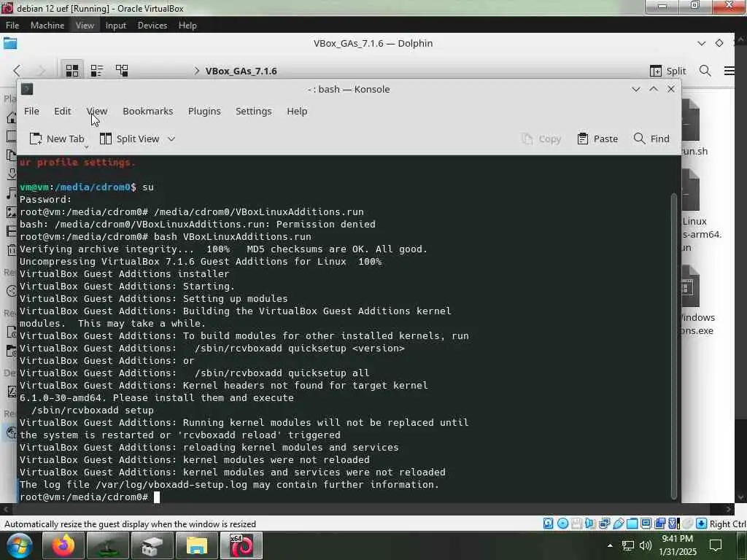Click recording status icon
This screenshot has height=560, width=747.
click(659, 524)
